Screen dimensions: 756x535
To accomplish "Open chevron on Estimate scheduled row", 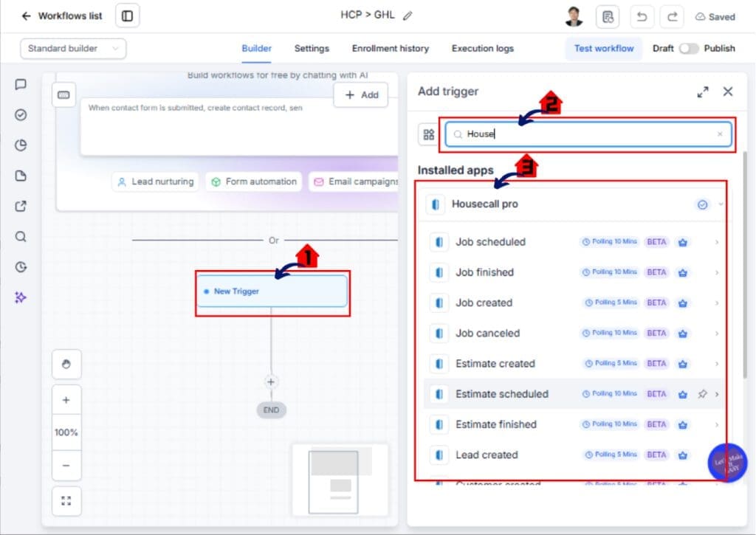I will pyautogui.click(x=717, y=394).
